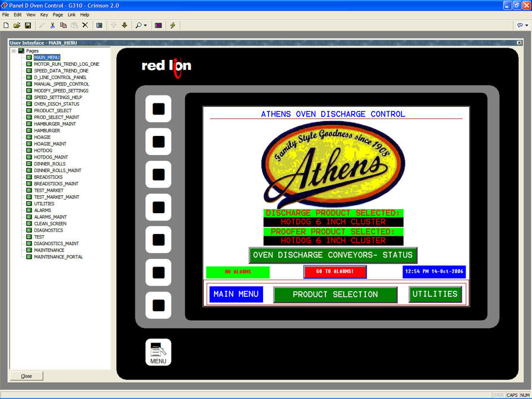This screenshot has height=399, width=532.
Task: Select the MOTOR_RUN_TREND_LOG_ONE page
Action: click(x=66, y=64)
